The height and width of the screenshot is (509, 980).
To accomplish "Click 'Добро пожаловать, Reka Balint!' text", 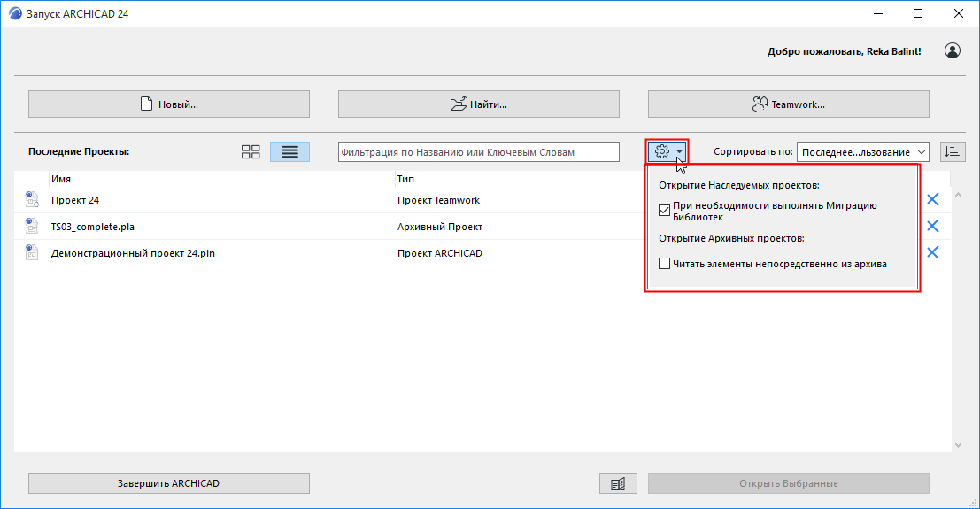I will pyautogui.click(x=844, y=51).
